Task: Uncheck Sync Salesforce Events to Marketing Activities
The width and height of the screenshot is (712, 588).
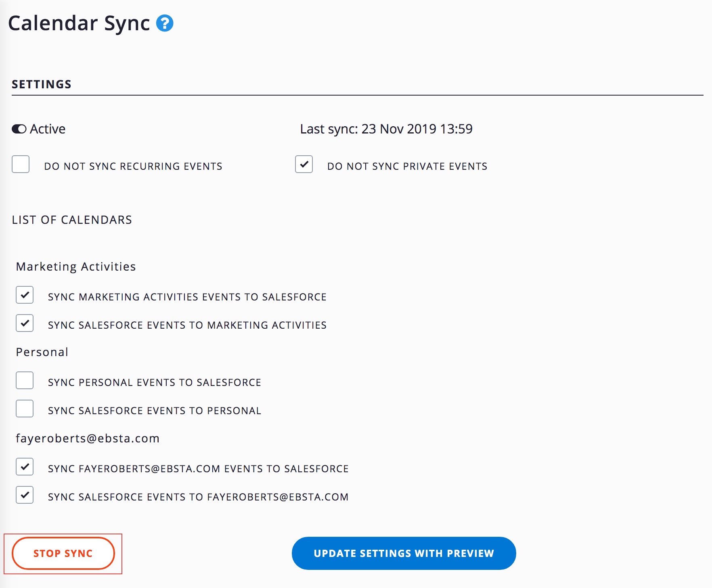Action: (x=25, y=323)
